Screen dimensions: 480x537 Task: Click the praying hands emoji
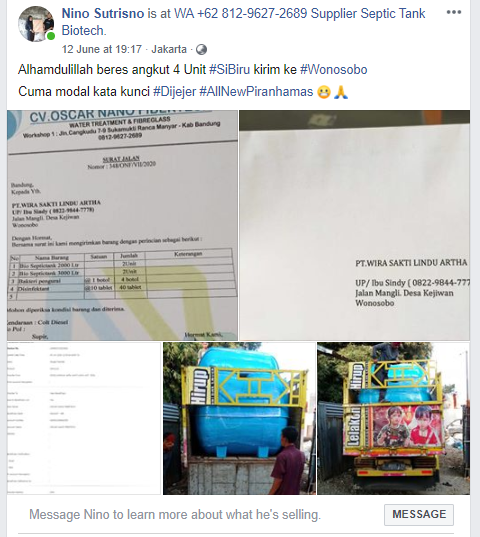coord(341,92)
